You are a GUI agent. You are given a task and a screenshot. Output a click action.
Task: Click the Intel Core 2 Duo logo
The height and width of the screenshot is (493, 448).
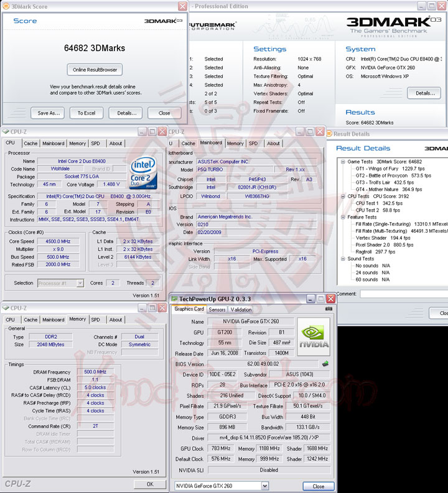click(x=143, y=173)
